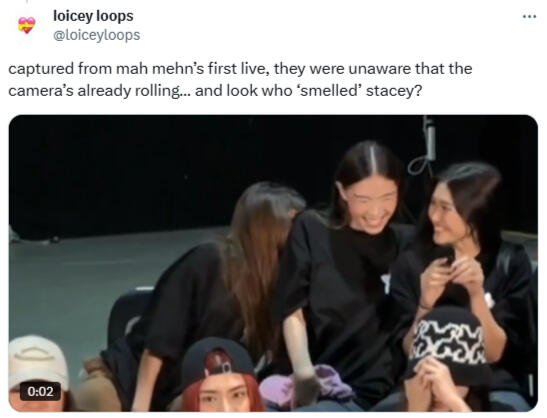Viewport: 547px width, 418px height.
Task: Play the embedded tweet video
Action: pyautogui.click(x=273, y=263)
